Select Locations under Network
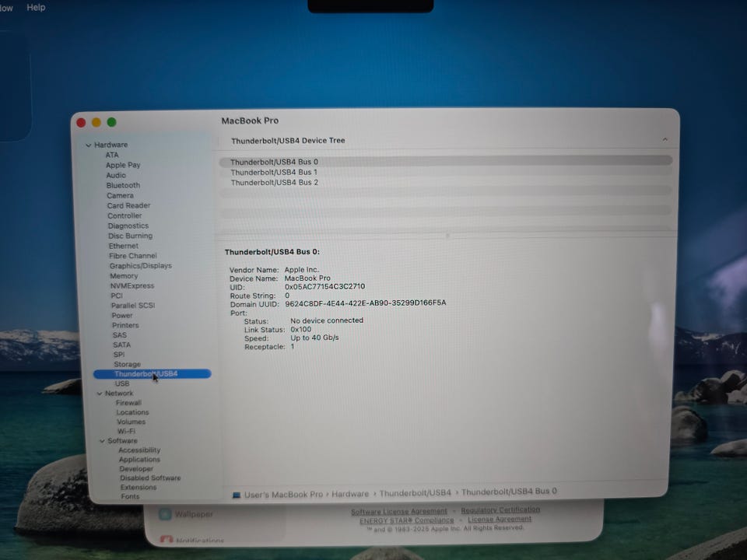Viewport: 747px width, 560px height. [132, 412]
